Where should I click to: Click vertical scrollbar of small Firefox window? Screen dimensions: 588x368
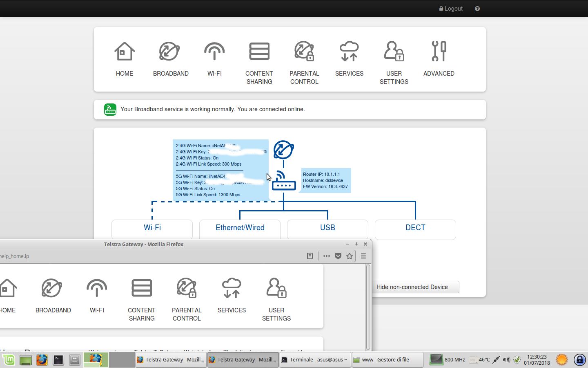pyautogui.click(x=368, y=307)
